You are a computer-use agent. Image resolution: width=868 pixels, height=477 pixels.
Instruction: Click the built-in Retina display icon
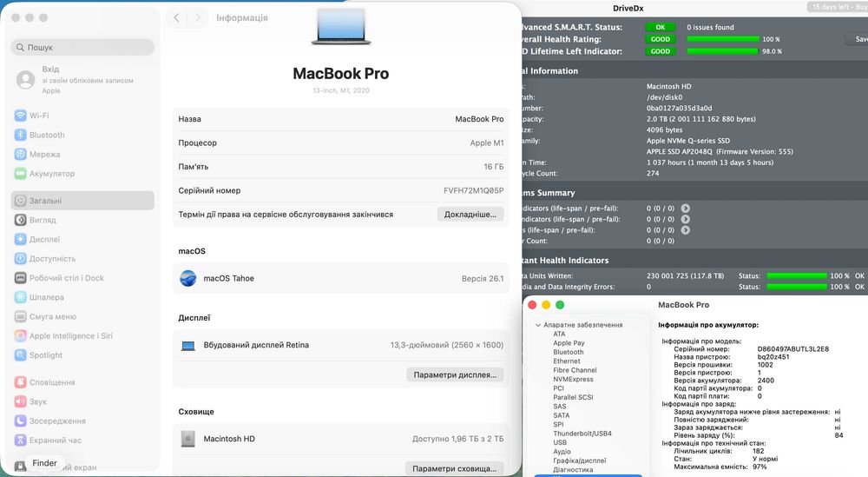coord(188,346)
